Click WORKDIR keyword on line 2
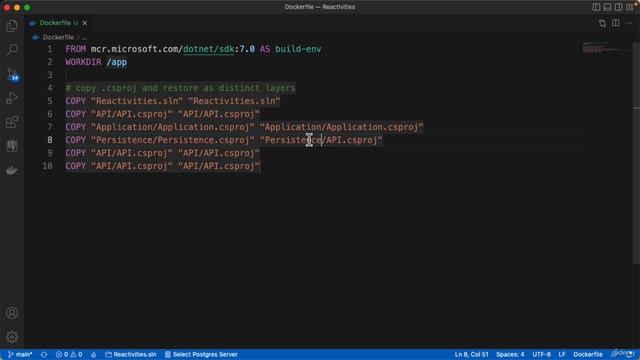The image size is (640, 360). point(83,62)
